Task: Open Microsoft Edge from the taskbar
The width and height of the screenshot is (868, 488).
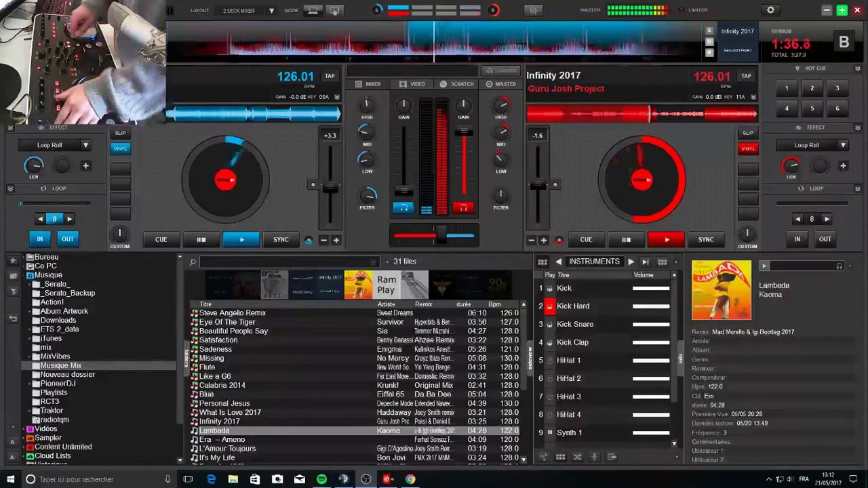Action: pyautogui.click(x=211, y=479)
